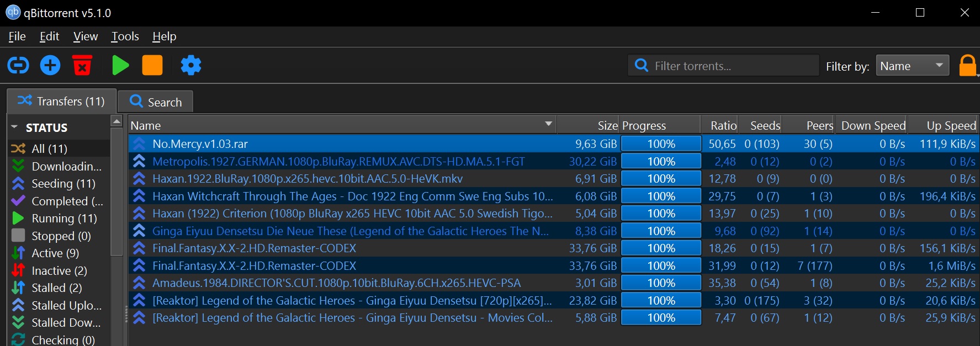Click the Running filter play icon
The image size is (980, 346).
pyautogui.click(x=18, y=218)
